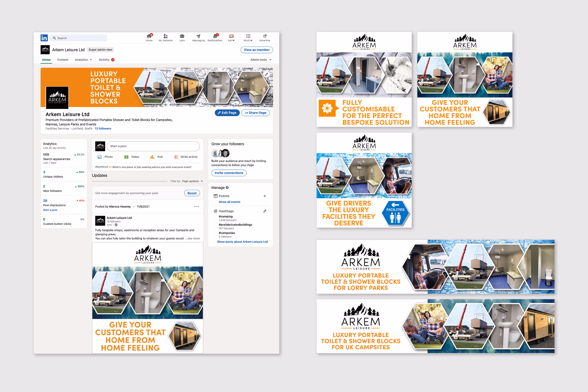Image resolution: width=588 pixels, height=392 pixels.
Task: Click the Super admin view badge
Action: coord(100,50)
